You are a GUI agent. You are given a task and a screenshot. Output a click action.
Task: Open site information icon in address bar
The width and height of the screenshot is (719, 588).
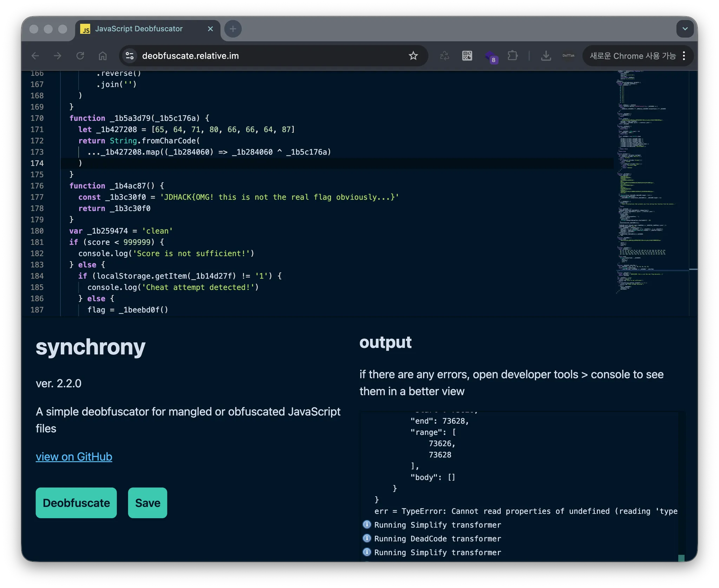click(x=130, y=56)
